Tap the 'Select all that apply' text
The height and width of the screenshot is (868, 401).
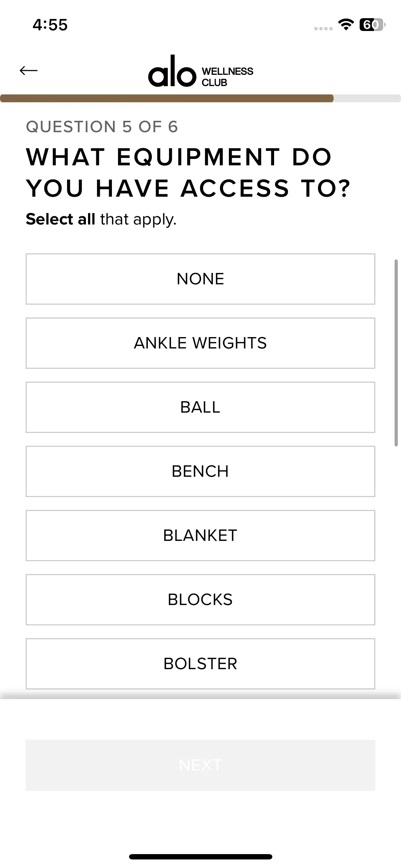tap(101, 219)
